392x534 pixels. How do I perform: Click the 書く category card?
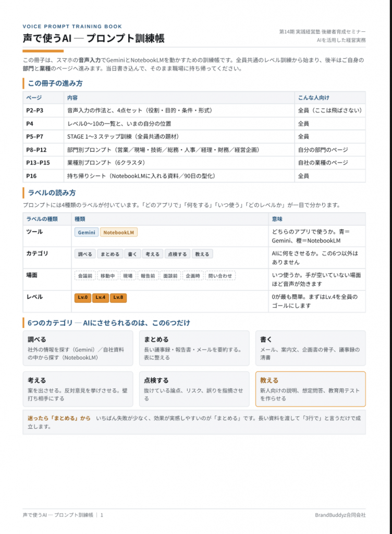pyautogui.click(x=310, y=348)
